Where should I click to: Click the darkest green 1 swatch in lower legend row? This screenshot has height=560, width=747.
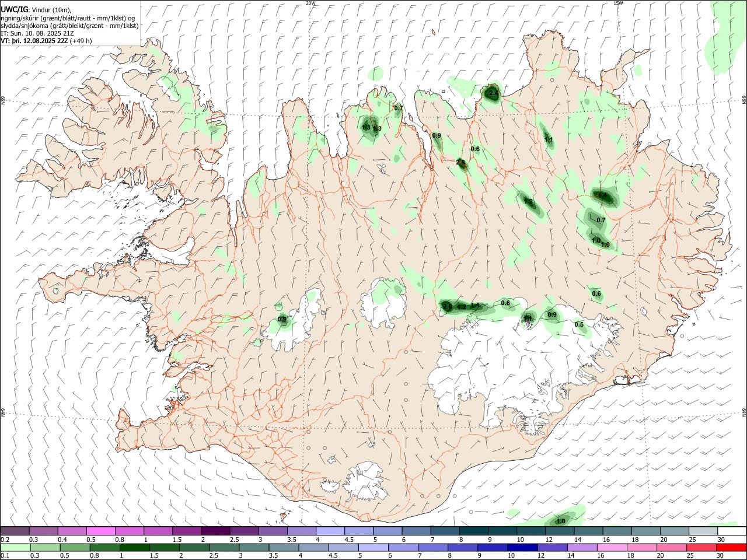tap(135, 548)
